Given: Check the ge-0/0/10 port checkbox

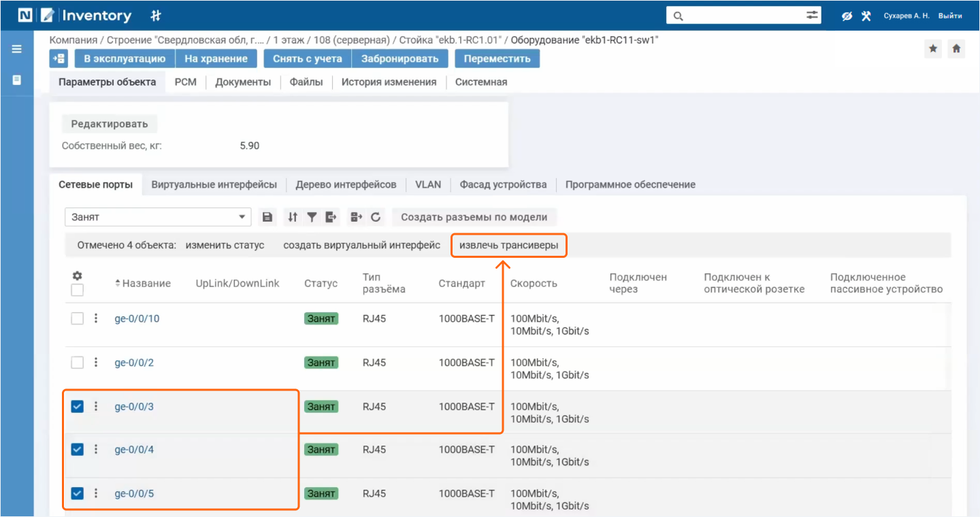Looking at the screenshot, I should coord(78,318).
